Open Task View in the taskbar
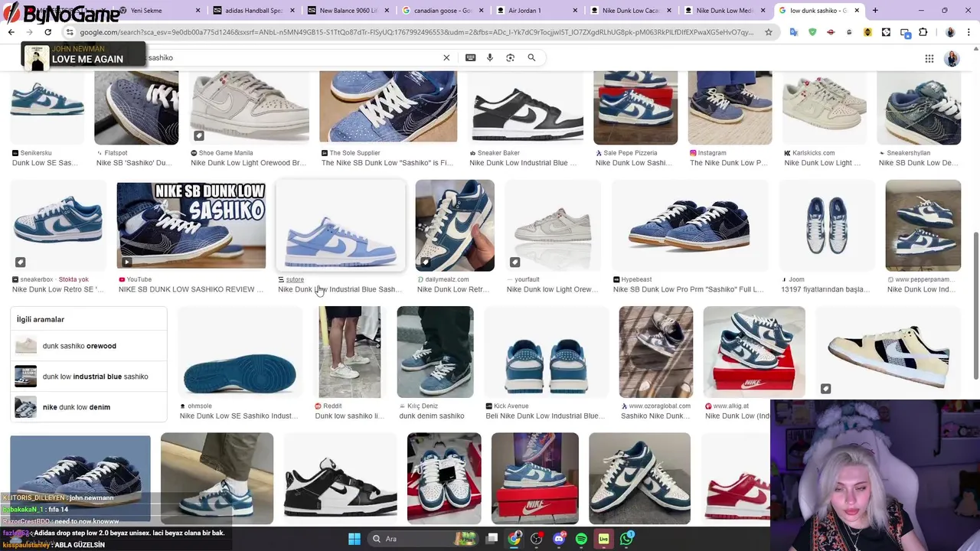The width and height of the screenshot is (980, 551). (492, 539)
